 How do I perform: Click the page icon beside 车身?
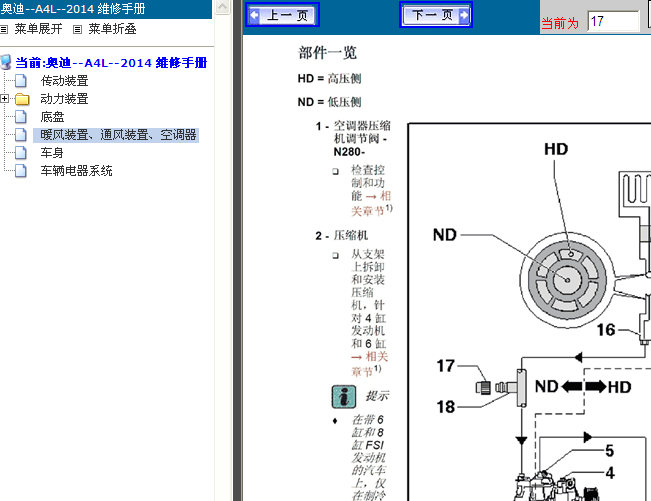click(x=21, y=153)
